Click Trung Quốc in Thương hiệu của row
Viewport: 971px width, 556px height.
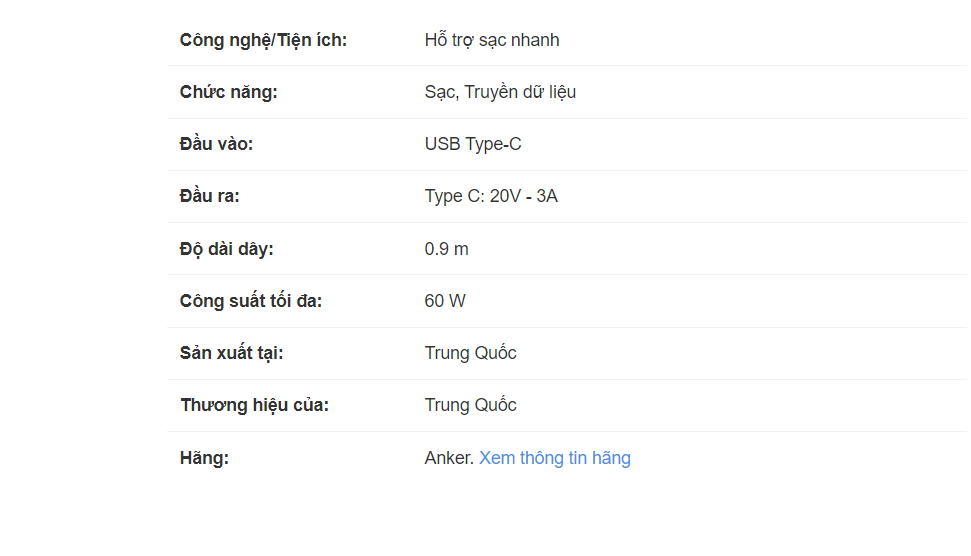(470, 405)
